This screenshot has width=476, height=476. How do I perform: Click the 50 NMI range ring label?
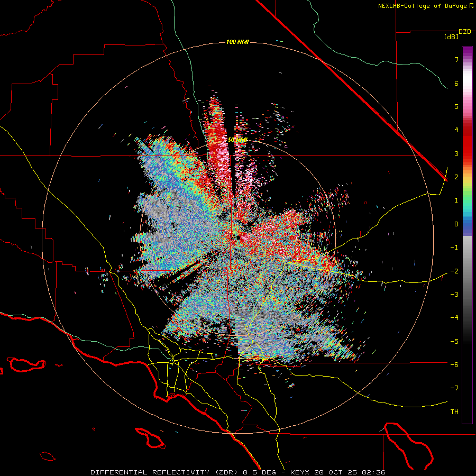tap(237, 140)
